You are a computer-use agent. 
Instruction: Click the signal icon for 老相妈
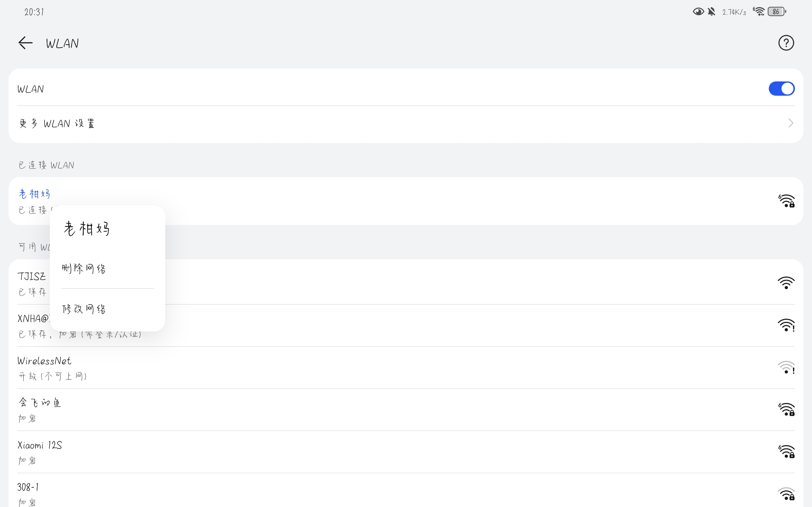[x=786, y=201]
